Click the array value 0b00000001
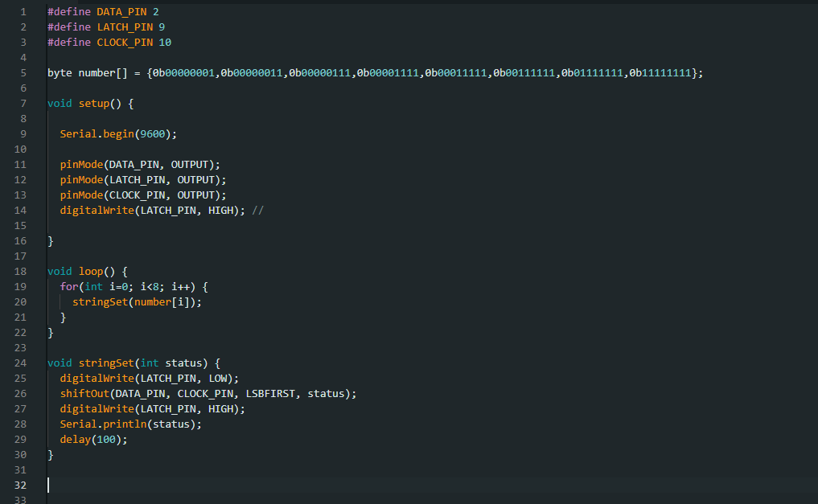The height and width of the screenshot is (504, 818). pyautogui.click(x=183, y=73)
